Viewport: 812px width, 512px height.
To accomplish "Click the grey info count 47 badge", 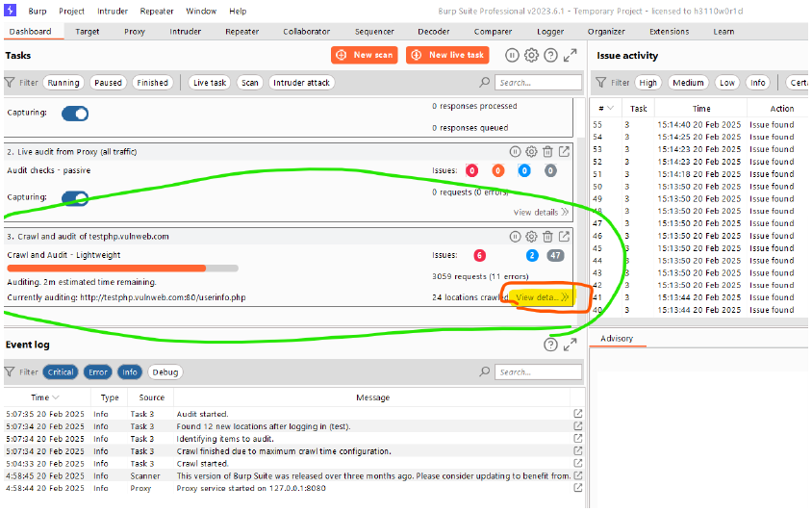I will tap(555, 255).
